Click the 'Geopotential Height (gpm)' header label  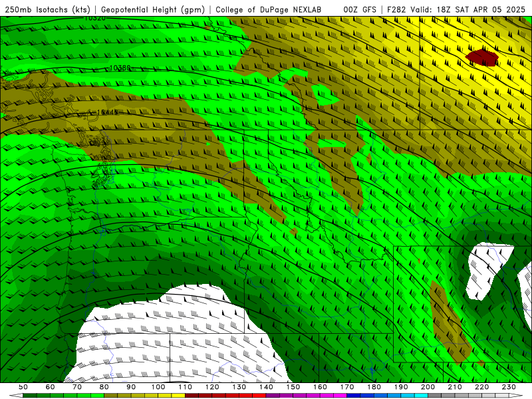point(153,9)
